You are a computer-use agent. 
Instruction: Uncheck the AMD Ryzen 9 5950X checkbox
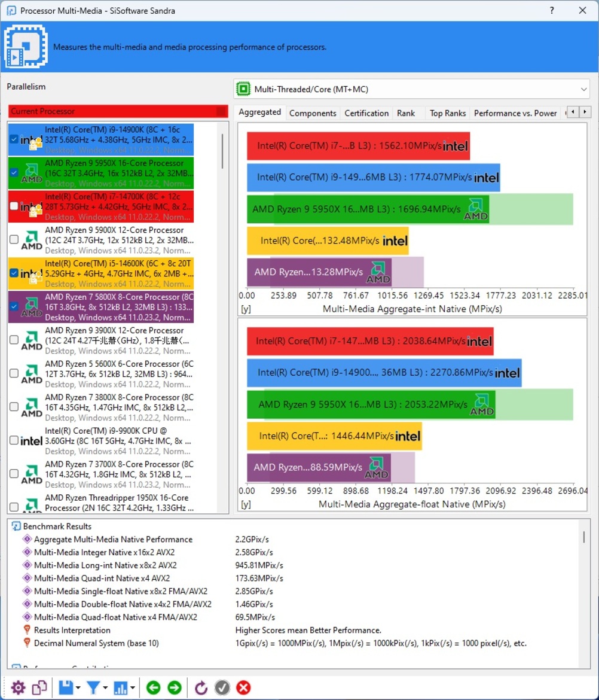[x=14, y=172]
